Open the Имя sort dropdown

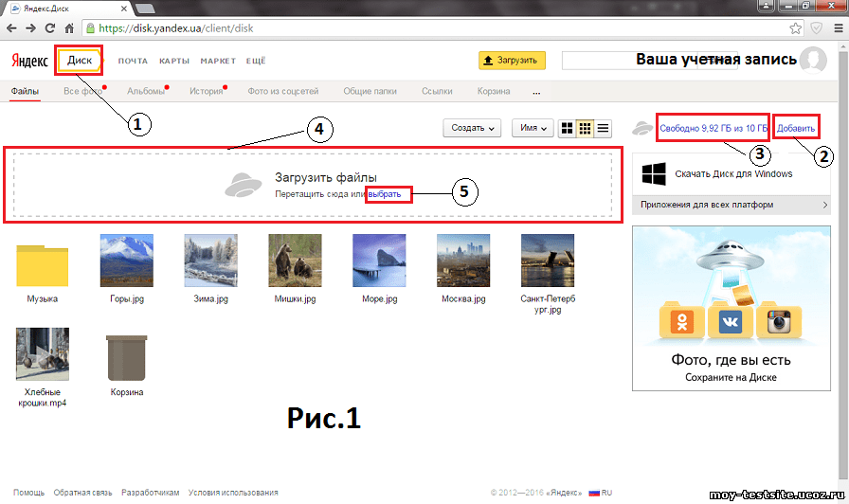(533, 128)
